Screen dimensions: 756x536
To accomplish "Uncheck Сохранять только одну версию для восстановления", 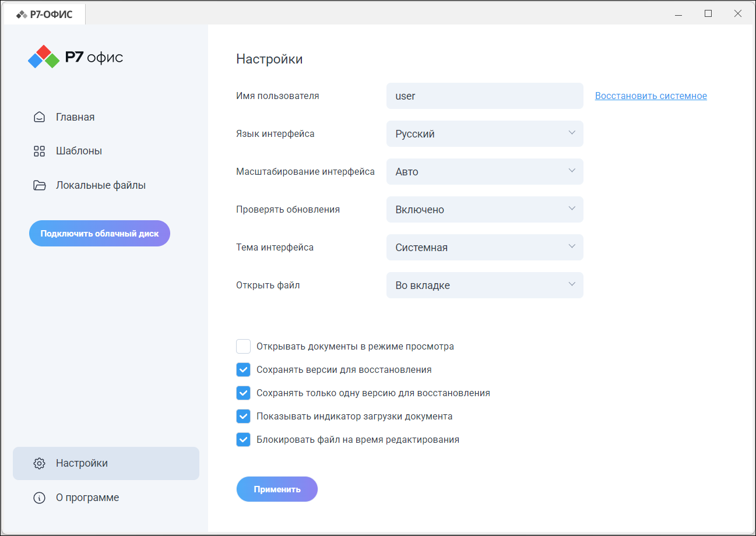I will click(x=243, y=393).
